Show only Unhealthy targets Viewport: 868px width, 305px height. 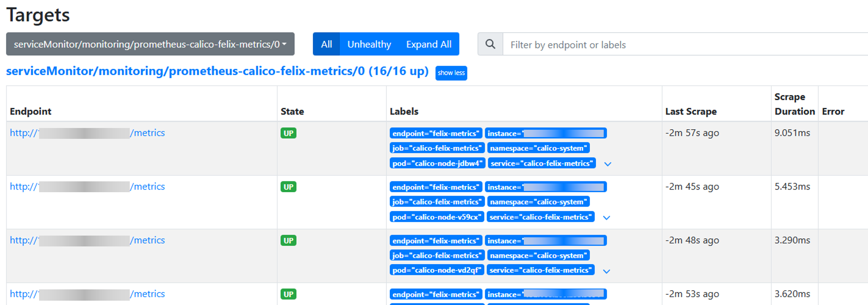click(x=369, y=44)
